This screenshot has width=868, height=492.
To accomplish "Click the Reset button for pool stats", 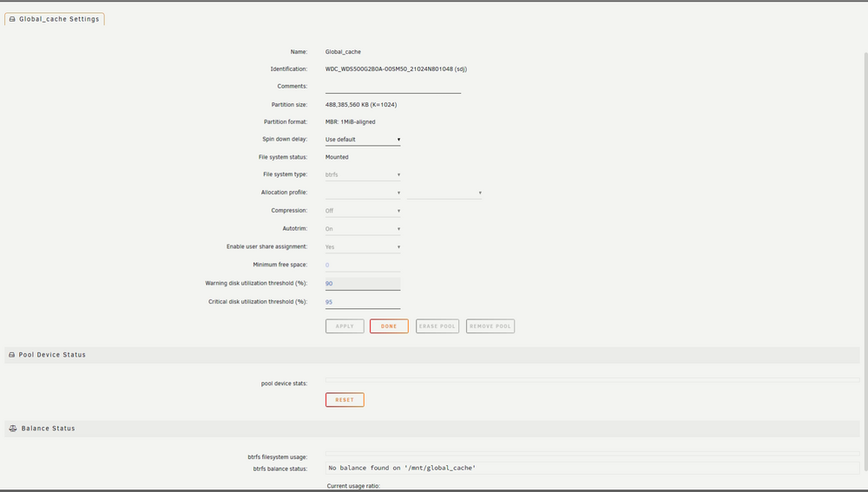I will coord(345,399).
